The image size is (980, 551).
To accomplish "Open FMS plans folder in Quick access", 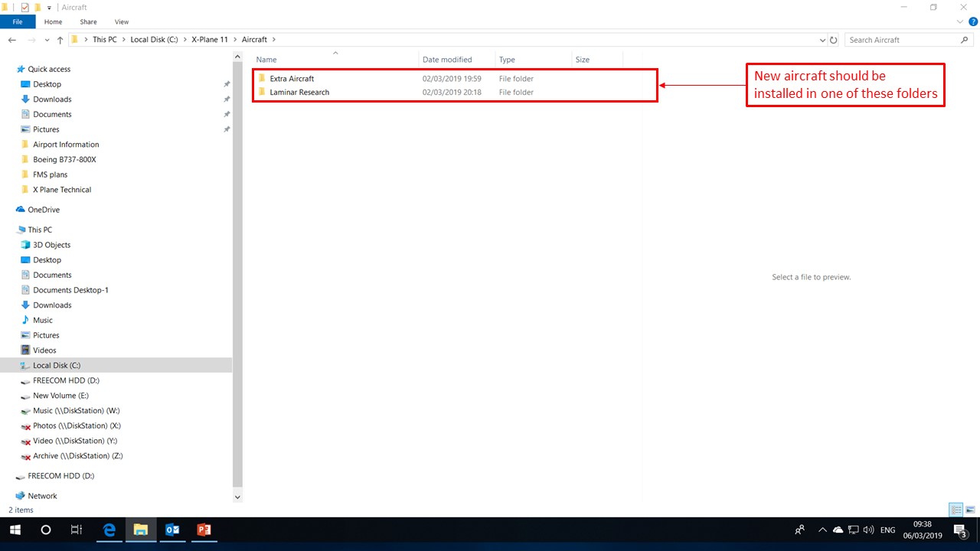I will [50, 174].
